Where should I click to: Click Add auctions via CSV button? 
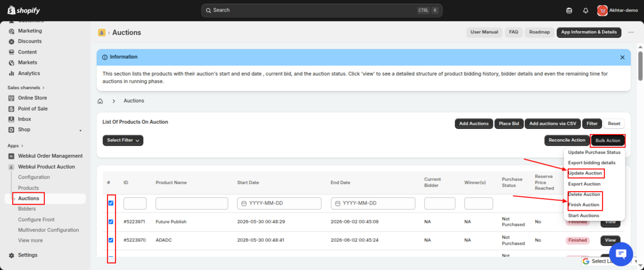pyautogui.click(x=553, y=124)
